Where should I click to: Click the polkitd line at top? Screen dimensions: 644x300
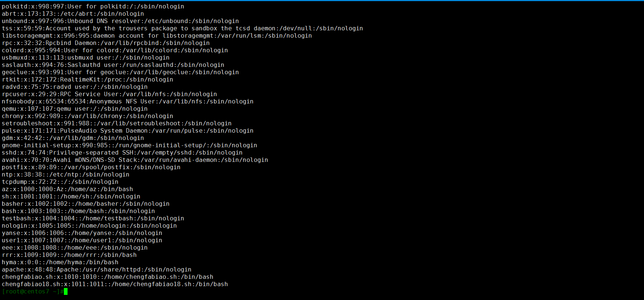[x=93, y=7]
